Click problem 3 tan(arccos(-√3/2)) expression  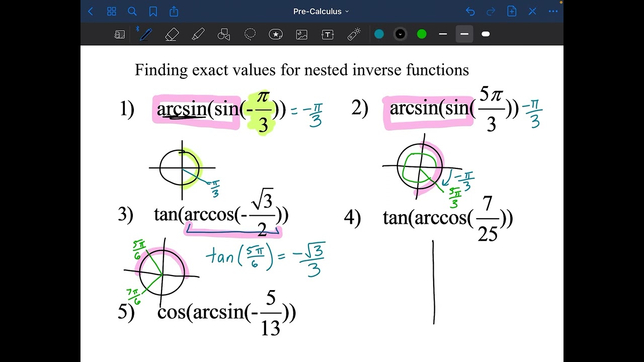(x=221, y=213)
